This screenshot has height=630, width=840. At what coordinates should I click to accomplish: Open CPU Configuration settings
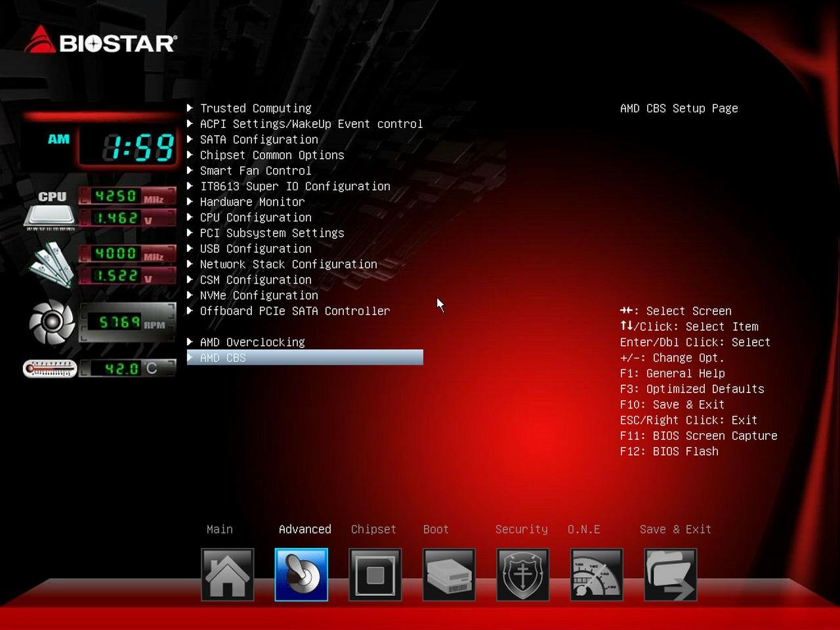(x=255, y=217)
